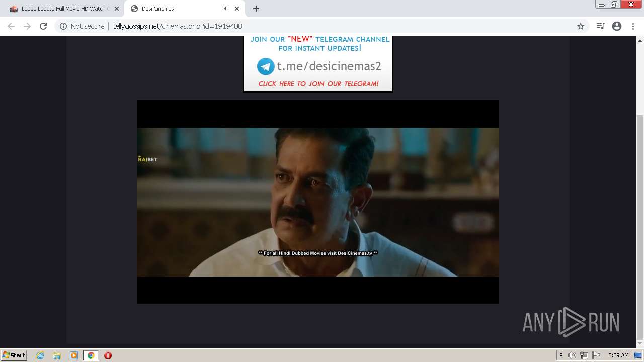This screenshot has height=362, width=644.
Task: Click here to join our Telegram text
Action: pos(318,84)
